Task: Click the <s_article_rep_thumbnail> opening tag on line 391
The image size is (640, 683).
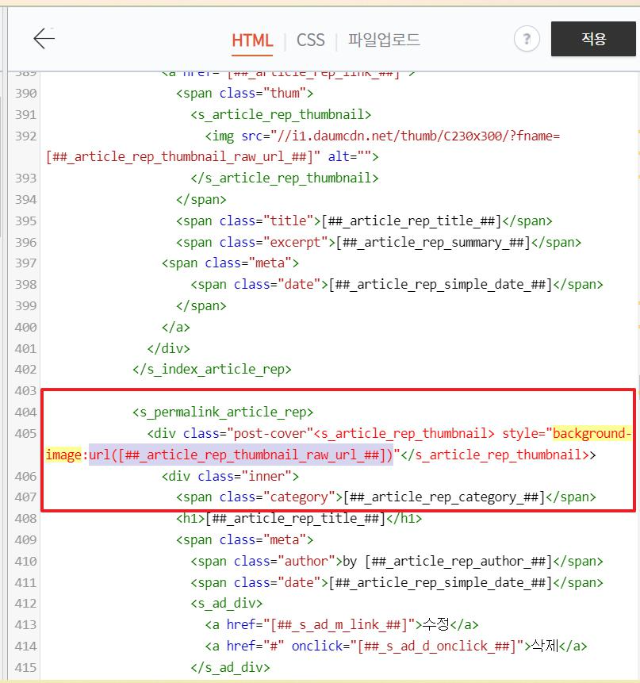Action: click(281, 115)
